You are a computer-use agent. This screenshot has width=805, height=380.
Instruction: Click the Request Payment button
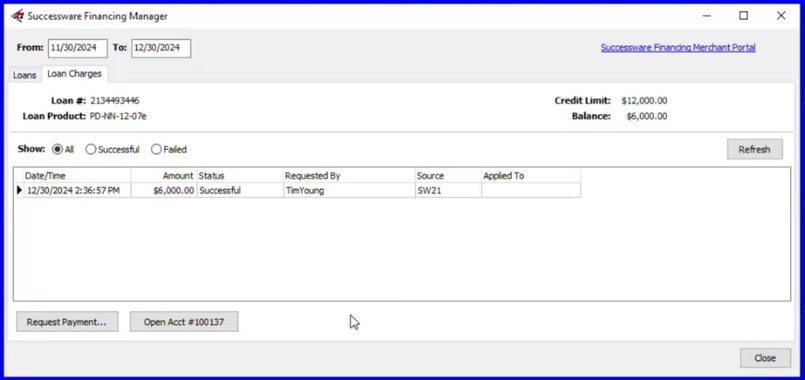tap(67, 322)
